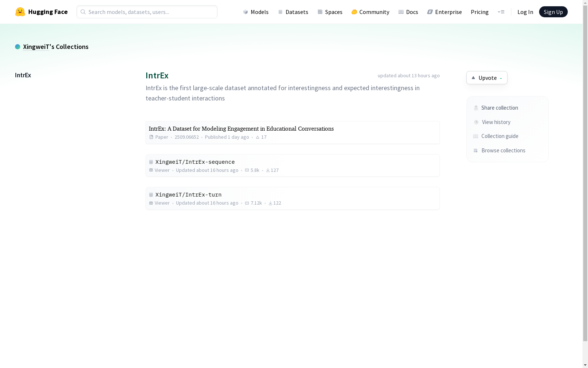Open XingweiT's profile link
The height and width of the screenshot is (368, 588).
pos(36,47)
